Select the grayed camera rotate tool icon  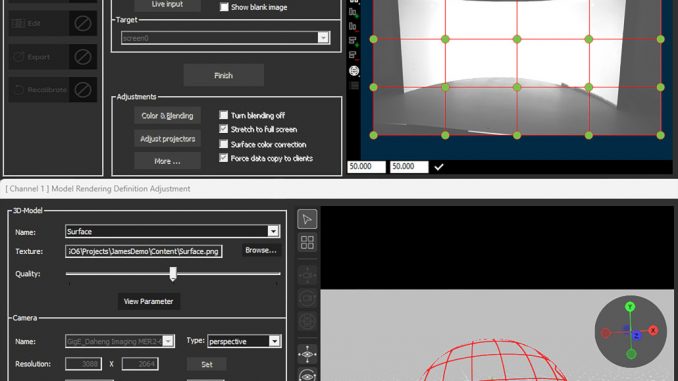tap(307, 298)
